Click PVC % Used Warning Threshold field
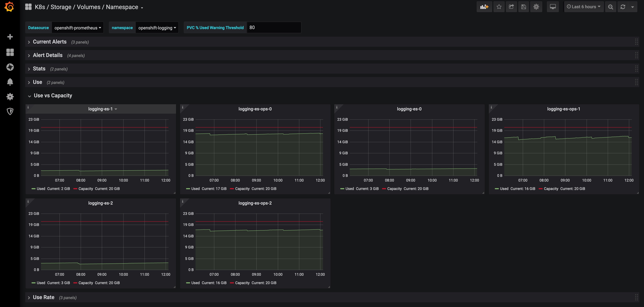Viewport: 644px width, 307px height. [273, 28]
